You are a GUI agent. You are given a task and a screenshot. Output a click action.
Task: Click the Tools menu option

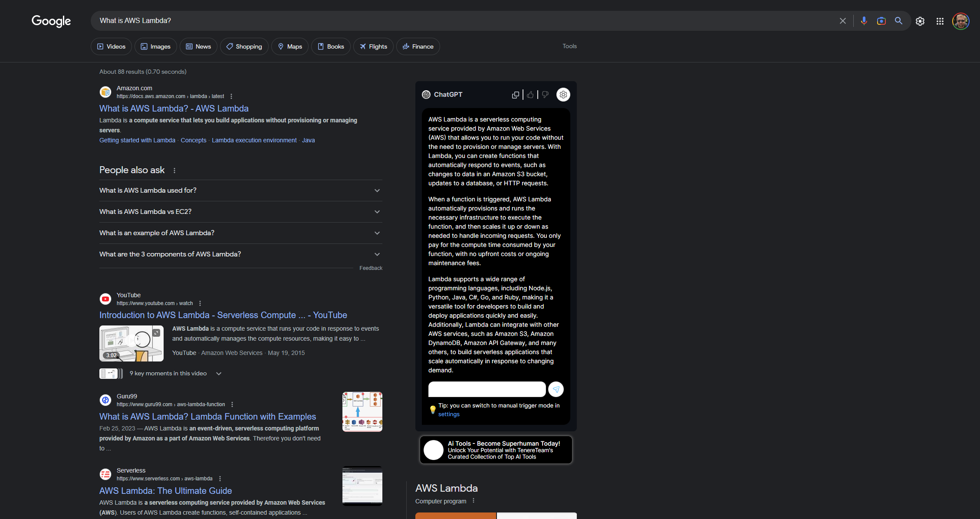pos(569,46)
